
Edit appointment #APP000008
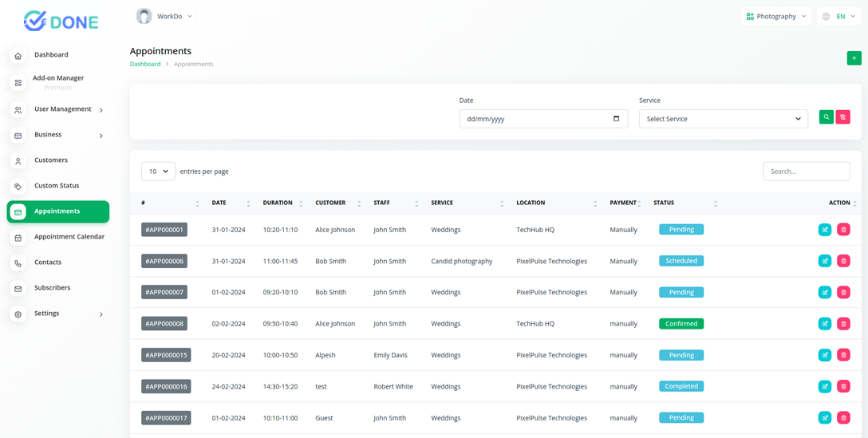click(x=825, y=323)
